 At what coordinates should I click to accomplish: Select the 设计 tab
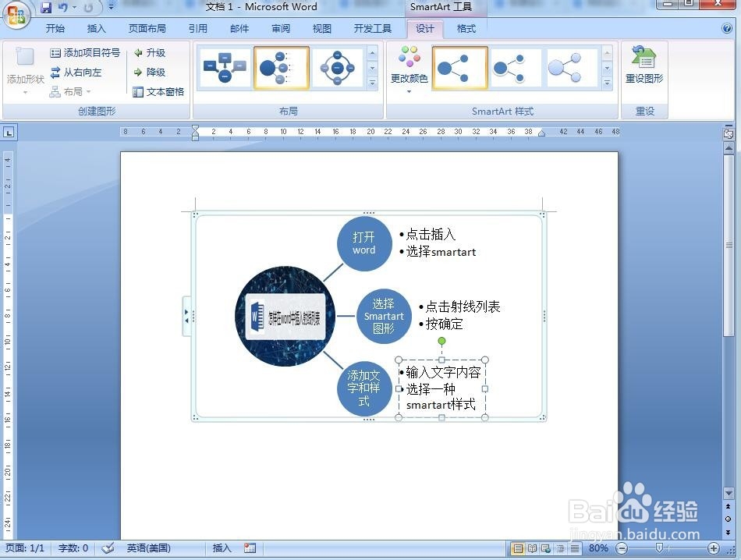click(x=424, y=28)
